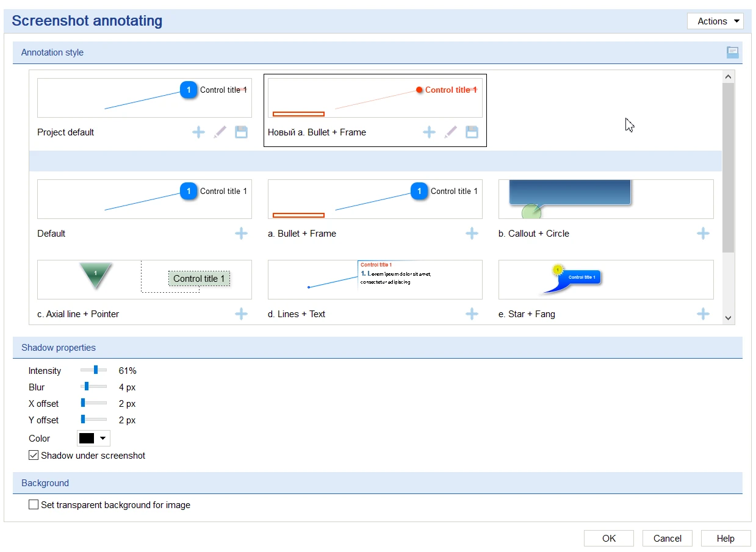The height and width of the screenshot is (552, 756).
Task: Select the c. Axial line + Pointer preview
Action: [x=145, y=280]
